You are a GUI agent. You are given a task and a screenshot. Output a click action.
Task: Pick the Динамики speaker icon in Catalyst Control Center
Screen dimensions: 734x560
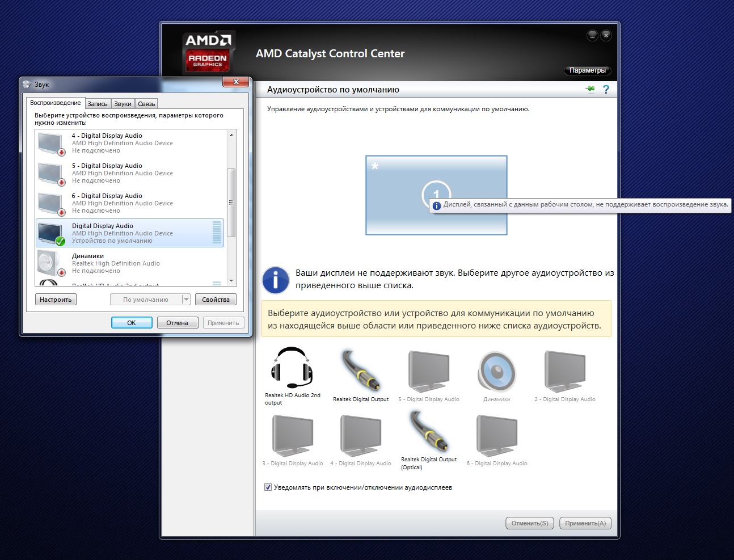[497, 372]
